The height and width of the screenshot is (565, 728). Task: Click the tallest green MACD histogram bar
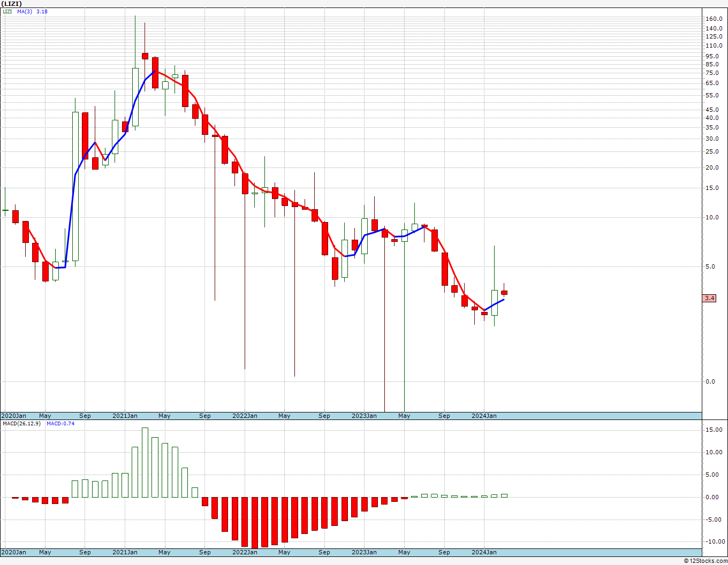pos(145,462)
